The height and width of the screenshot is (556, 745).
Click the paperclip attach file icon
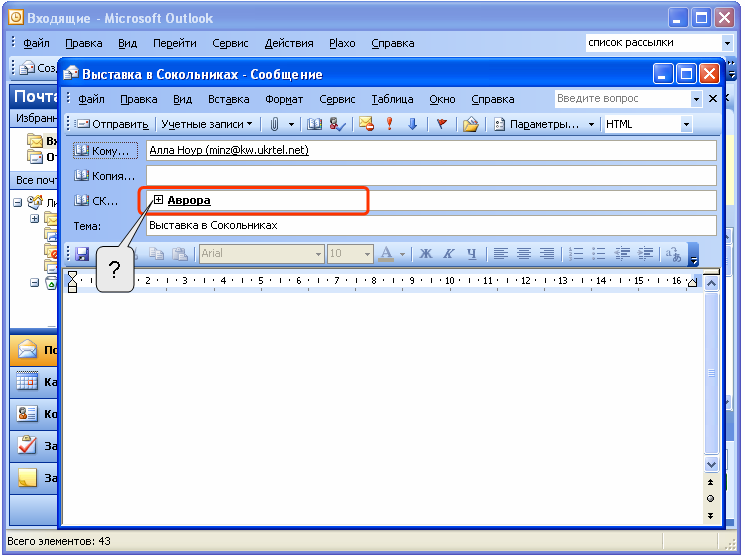(274, 125)
